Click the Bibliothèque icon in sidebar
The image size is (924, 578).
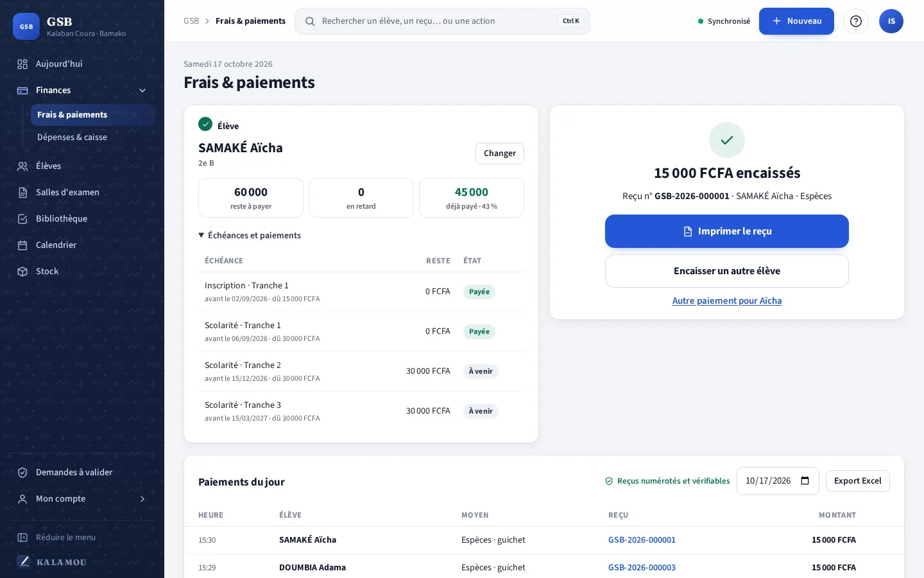[x=22, y=218]
